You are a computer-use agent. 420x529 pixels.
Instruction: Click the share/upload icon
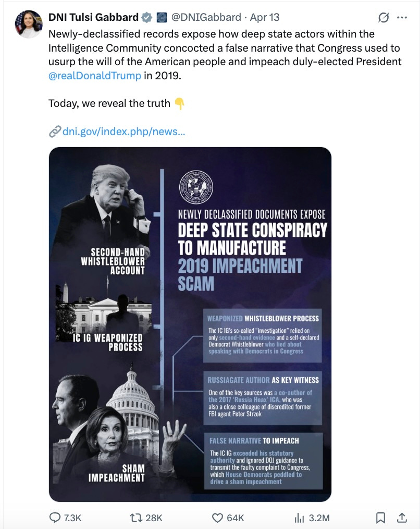(402, 518)
